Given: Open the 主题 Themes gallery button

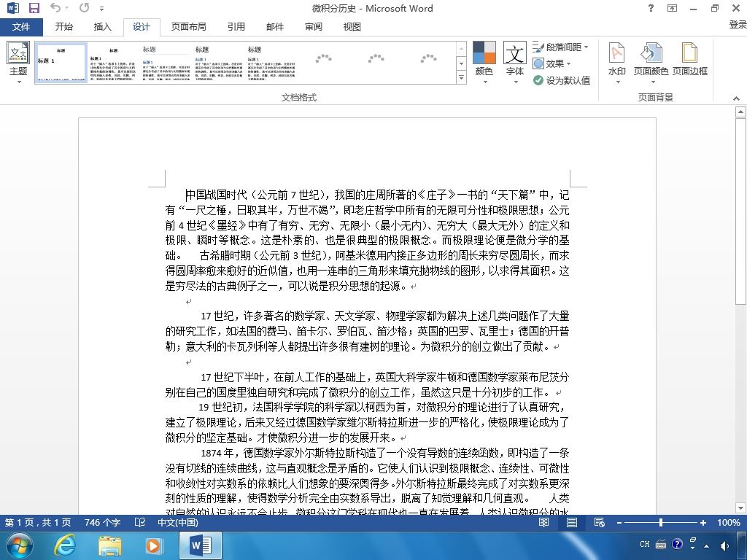Looking at the screenshot, I should click(x=18, y=63).
